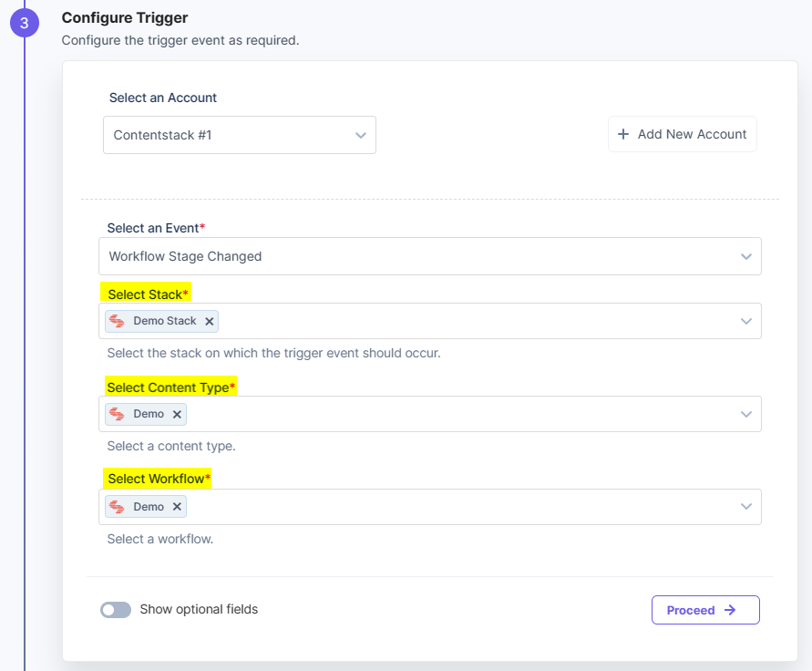This screenshot has width=812, height=671.
Task: Click Contentstack logo in Demo Stack tag
Action: [x=117, y=321]
